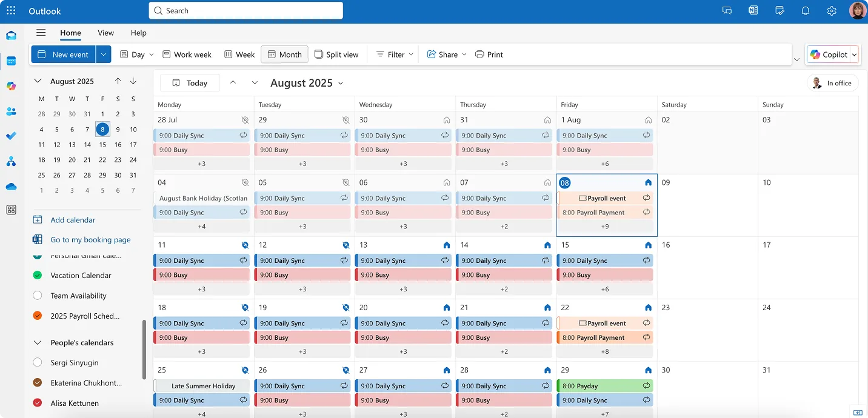868x418 pixels.
Task: Select August 15 in the mini calendar
Action: tap(102, 144)
